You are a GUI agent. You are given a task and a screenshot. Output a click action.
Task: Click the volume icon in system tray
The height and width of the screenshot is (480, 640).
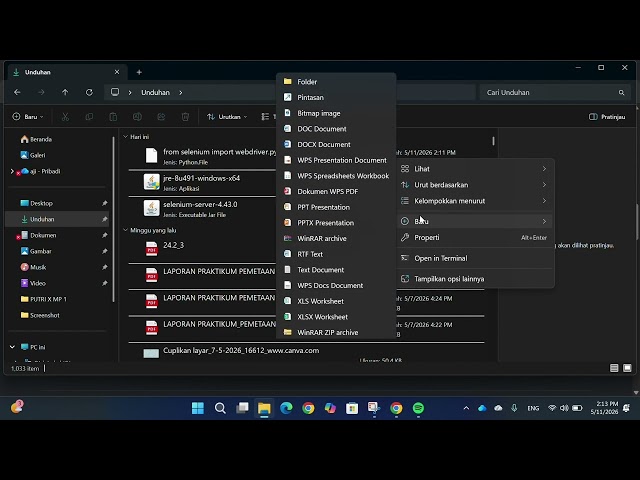coord(564,408)
